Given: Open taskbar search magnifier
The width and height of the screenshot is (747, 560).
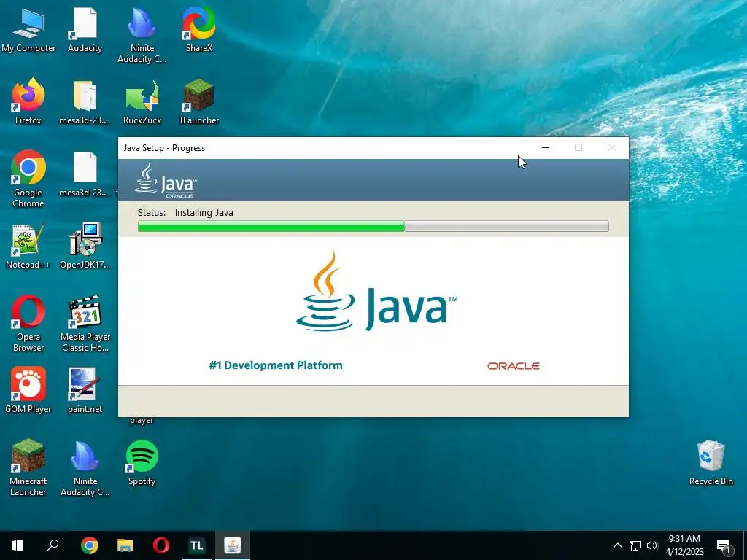Looking at the screenshot, I should [53, 545].
